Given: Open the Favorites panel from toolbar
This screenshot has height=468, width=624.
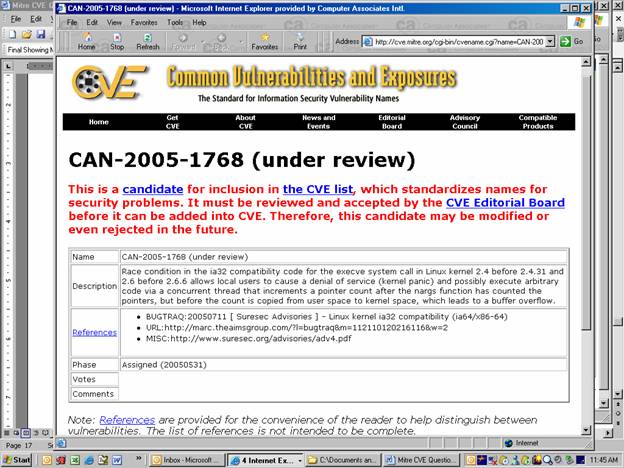Looking at the screenshot, I should tap(265, 41).
